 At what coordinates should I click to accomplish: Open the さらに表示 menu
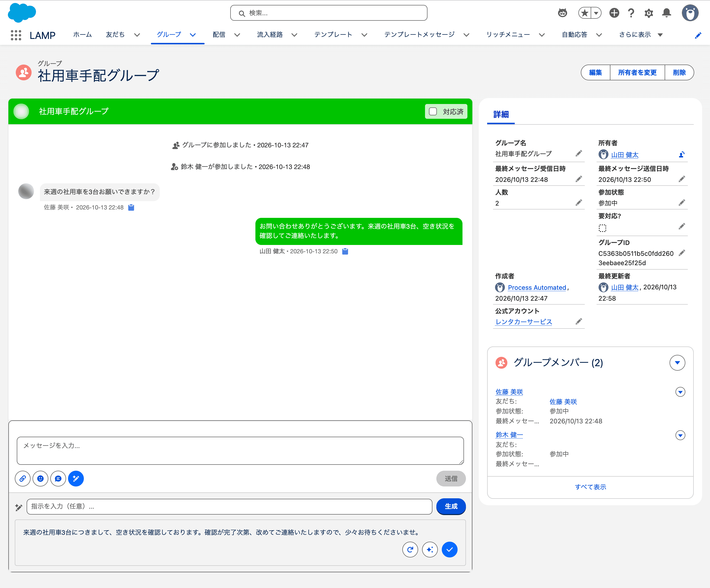(641, 35)
